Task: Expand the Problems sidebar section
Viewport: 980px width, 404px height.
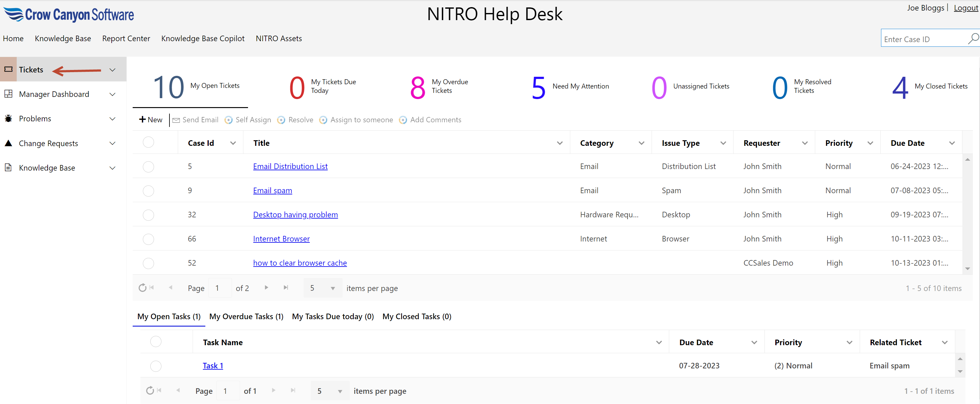Action: click(113, 119)
